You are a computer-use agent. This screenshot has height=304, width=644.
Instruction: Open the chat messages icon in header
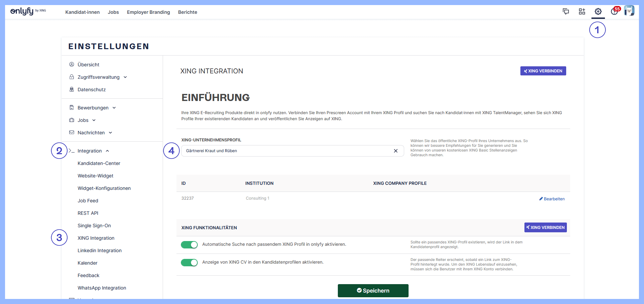pyautogui.click(x=566, y=12)
